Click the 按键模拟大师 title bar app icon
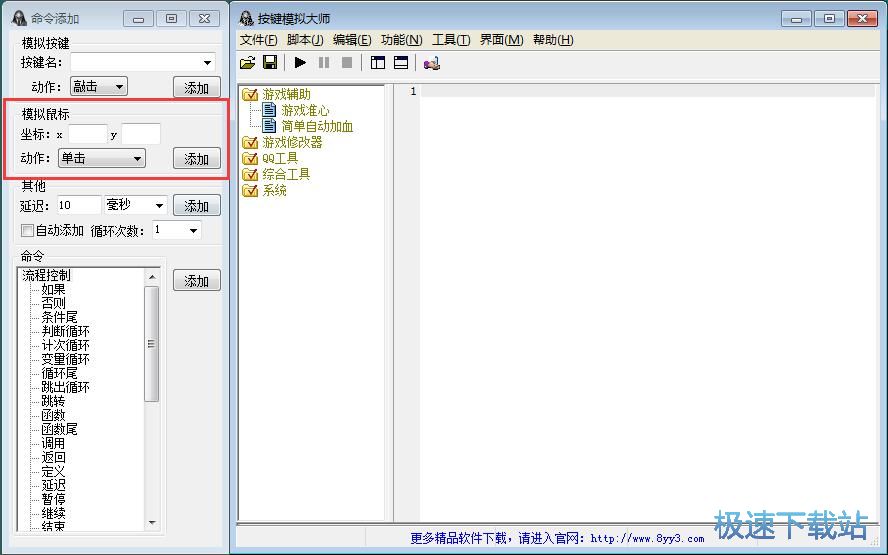This screenshot has width=888, height=555. pyautogui.click(x=246, y=18)
